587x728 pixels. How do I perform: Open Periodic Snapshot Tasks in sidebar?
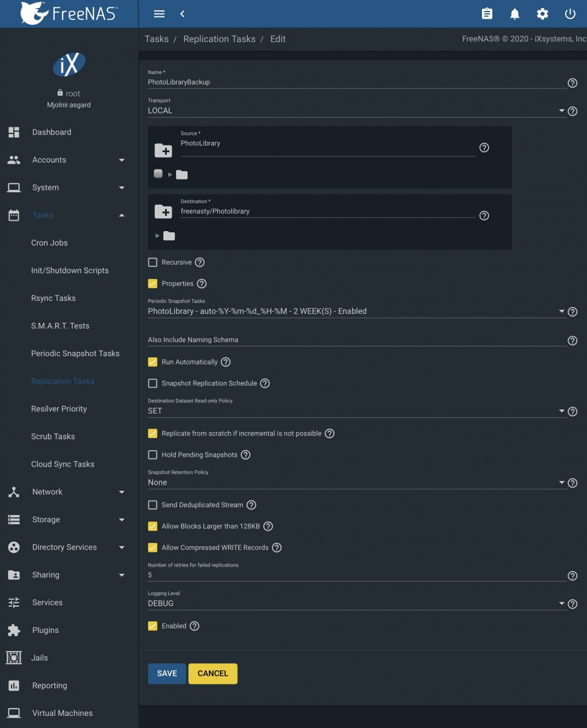pyautogui.click(x=75, y=354)
